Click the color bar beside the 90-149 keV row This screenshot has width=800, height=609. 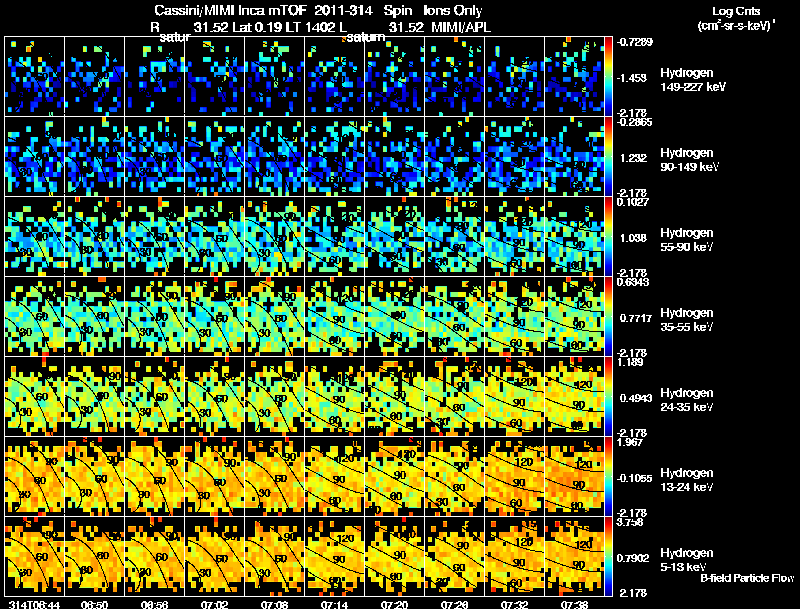coord(608,156)
